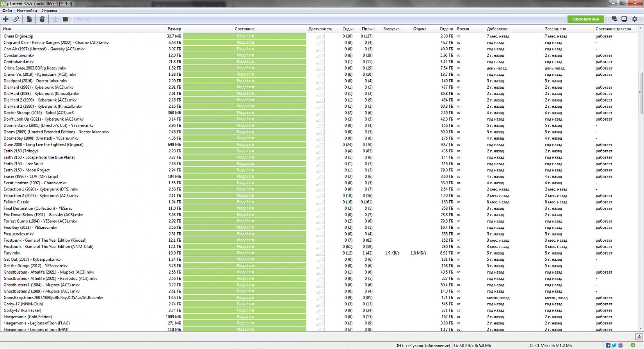Click the Start Download arrow icon

[x=55, y=19]
